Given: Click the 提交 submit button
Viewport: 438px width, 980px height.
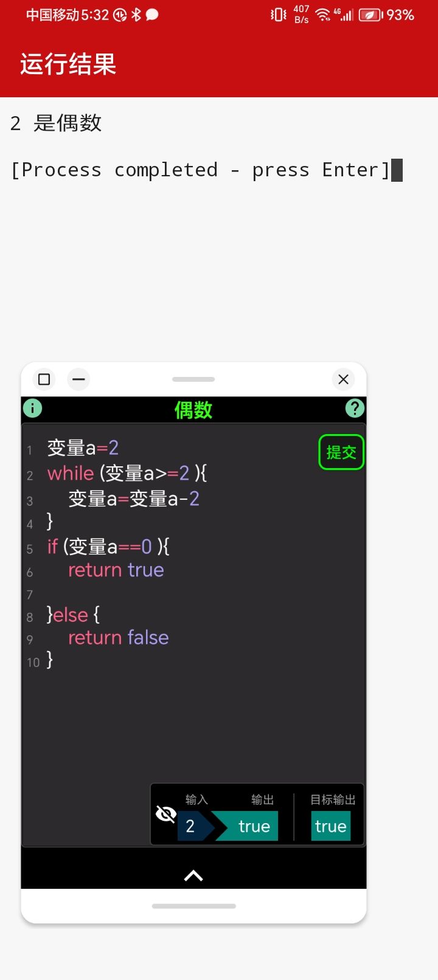Looking at the screenshot, I should [x=341, y=452].
